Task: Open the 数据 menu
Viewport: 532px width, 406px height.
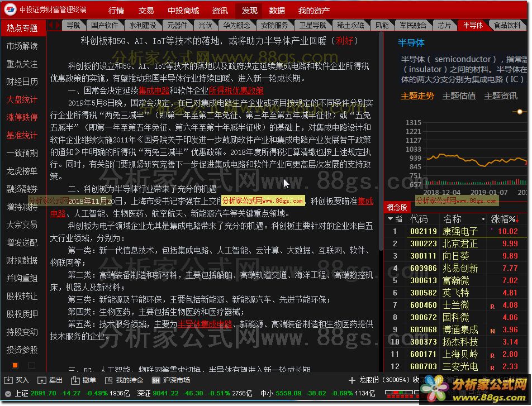Action: coord(277,11)
